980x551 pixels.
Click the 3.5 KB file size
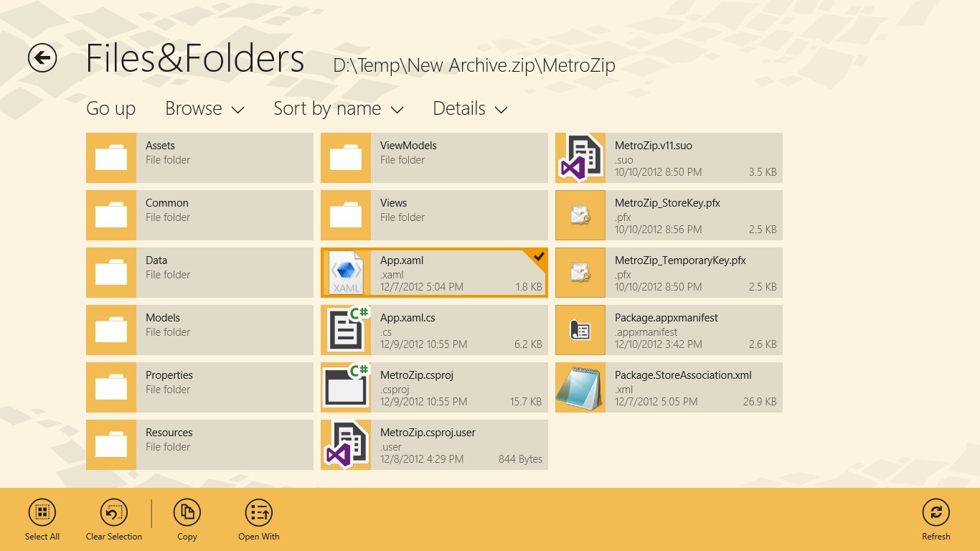coord(763,172)
